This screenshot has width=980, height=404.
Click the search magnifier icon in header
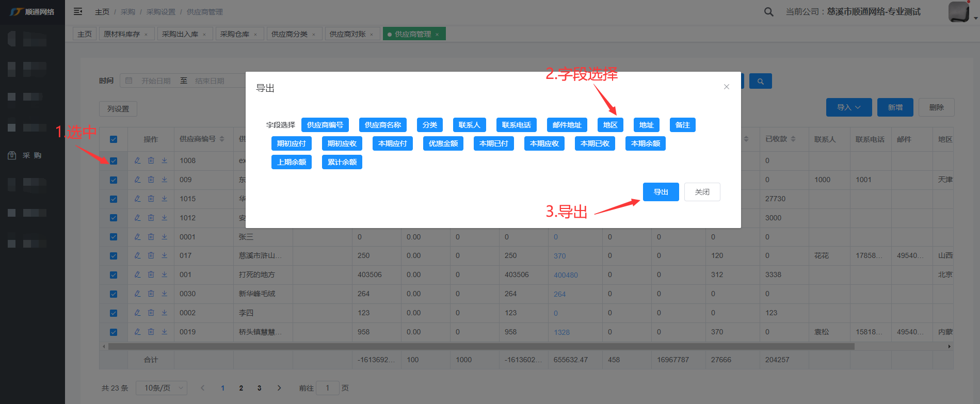(768, 12)
